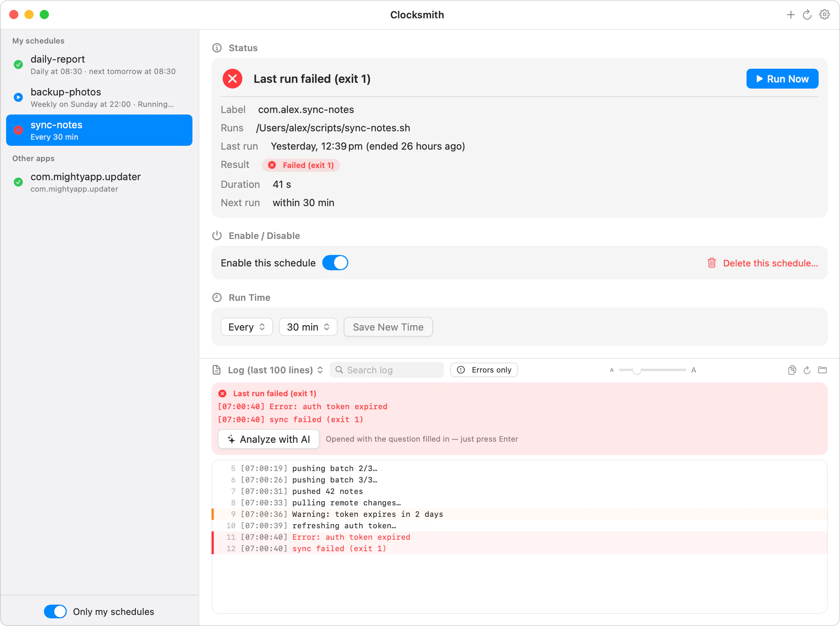The image size is (840, 626).
Task: Open the Every frequency dropdown
Action: 247,327
